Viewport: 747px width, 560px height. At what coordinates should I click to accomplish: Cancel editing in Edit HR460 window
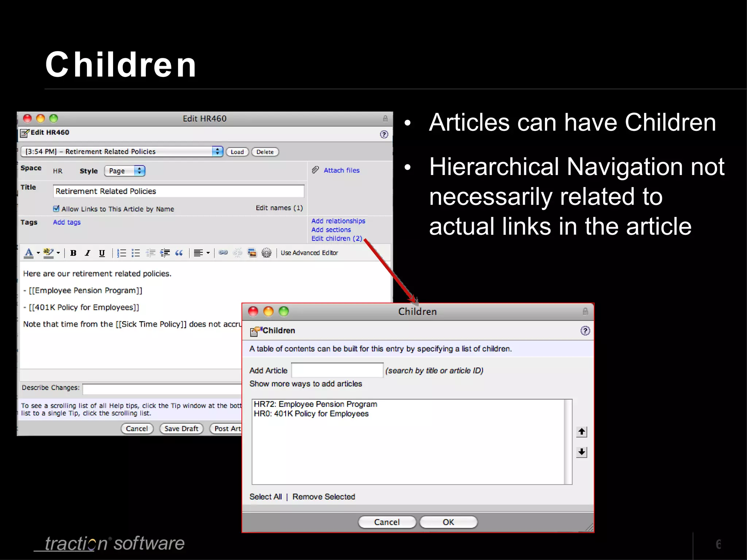click(x=137, y=428)
